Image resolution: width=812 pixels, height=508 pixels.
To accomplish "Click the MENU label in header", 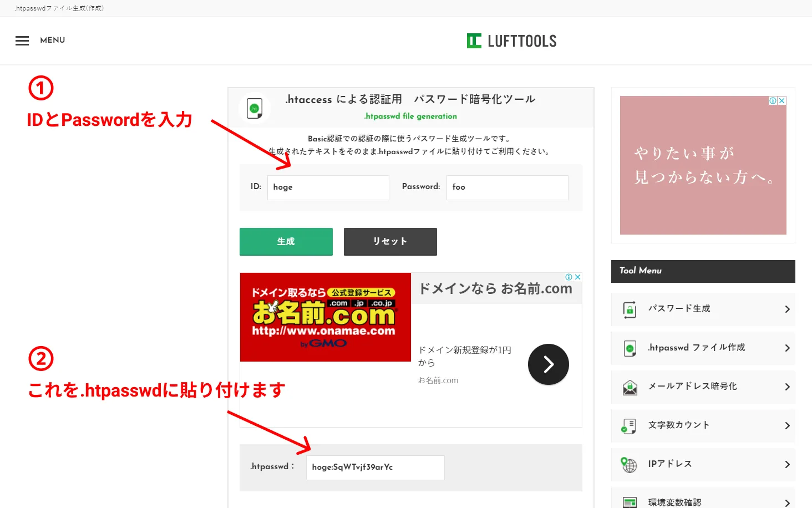I will point(53,40).
